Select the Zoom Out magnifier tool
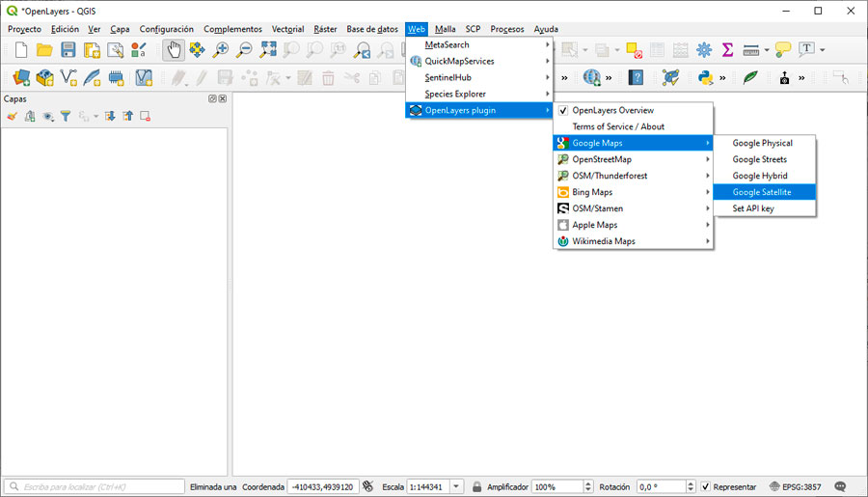Image resolution: width=868 pixels, height=497 pixels. [x=244, y=50]
